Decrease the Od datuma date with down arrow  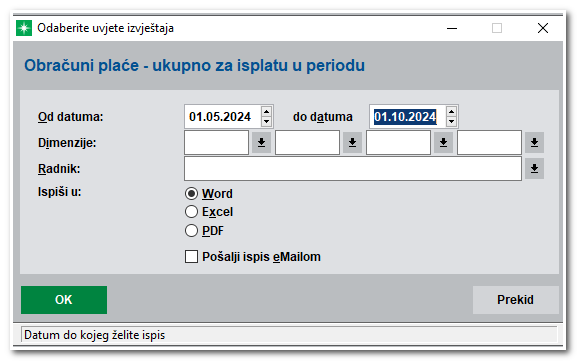266,121
